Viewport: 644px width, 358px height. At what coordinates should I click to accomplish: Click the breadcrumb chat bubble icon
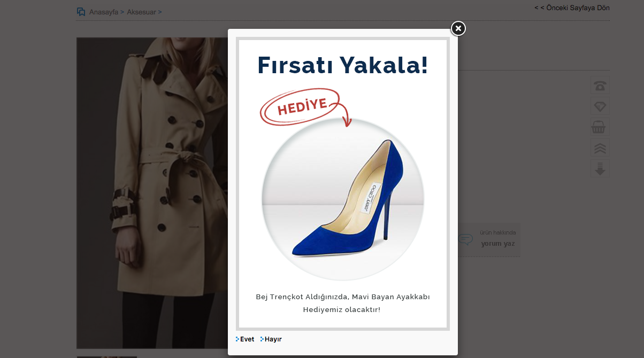[x=81, y=12]
